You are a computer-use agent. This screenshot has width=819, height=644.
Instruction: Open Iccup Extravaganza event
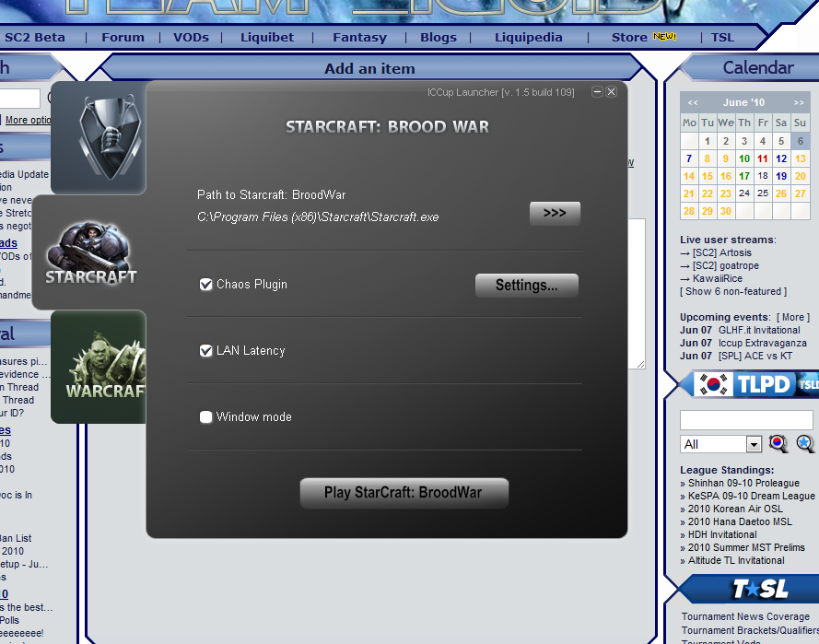762,343
